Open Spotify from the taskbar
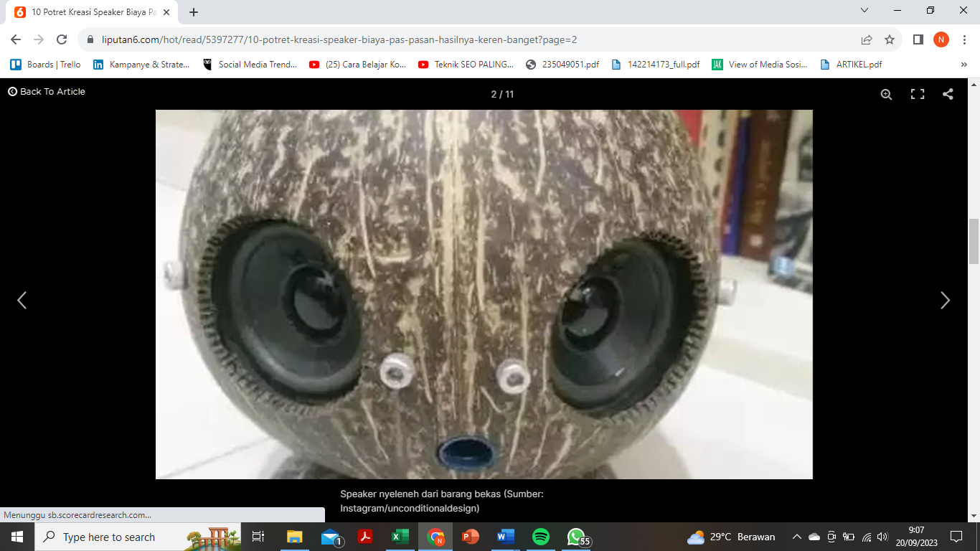Image resolution: width=980 pixels, height=551 pixels. click(x=541, y=537)
